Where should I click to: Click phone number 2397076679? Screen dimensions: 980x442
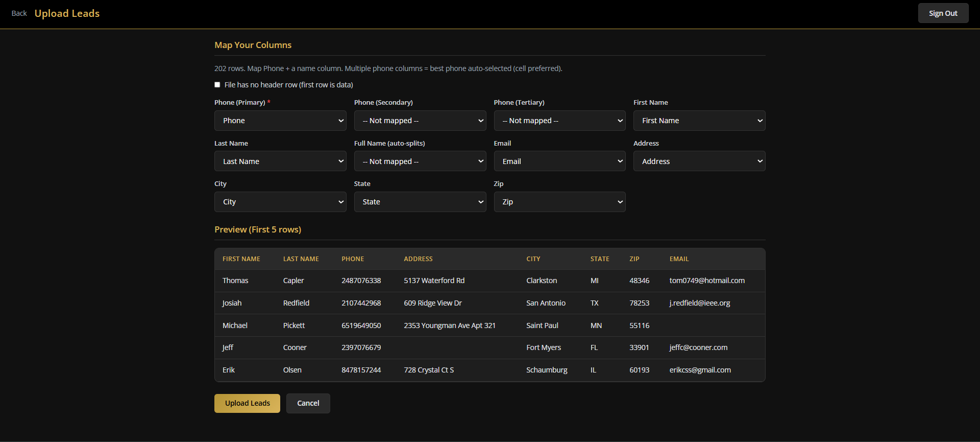[x=361, y=347]
